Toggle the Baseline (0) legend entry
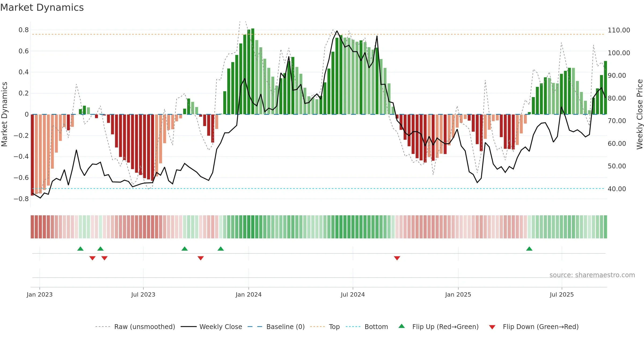 point(276,327)
